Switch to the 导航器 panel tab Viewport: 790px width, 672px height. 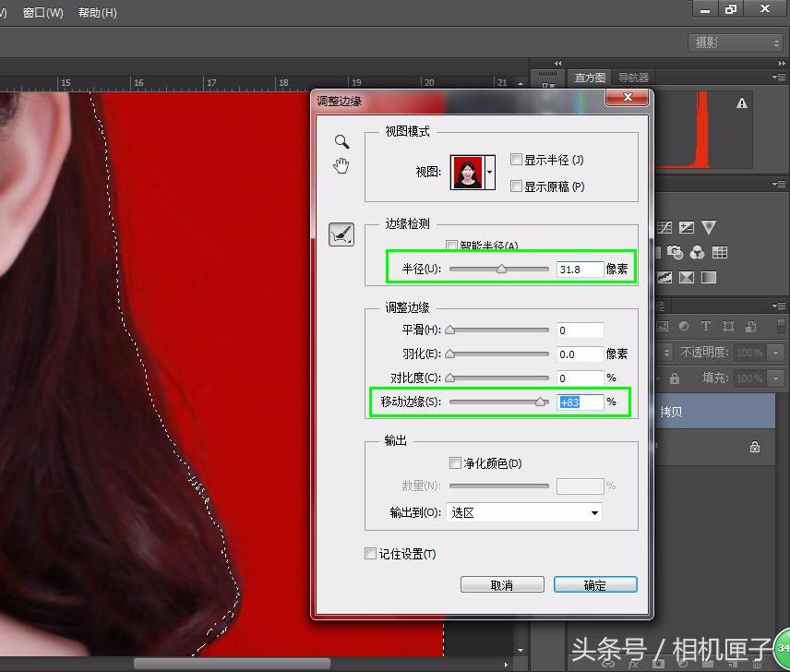(635, 78)
